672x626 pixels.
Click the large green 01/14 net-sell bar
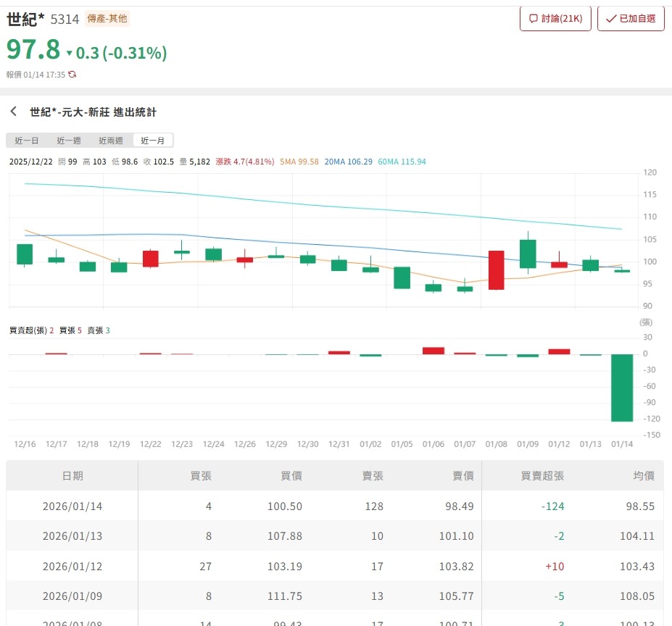coord(622,388)
